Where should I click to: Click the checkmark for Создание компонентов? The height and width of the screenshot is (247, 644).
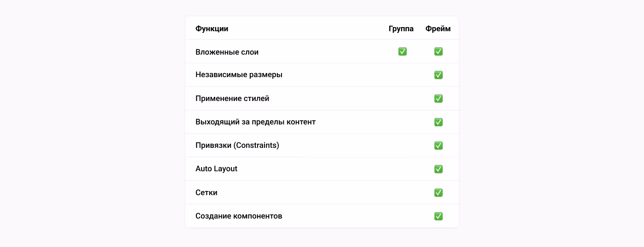pyautogui.click(x=438, y=216)
